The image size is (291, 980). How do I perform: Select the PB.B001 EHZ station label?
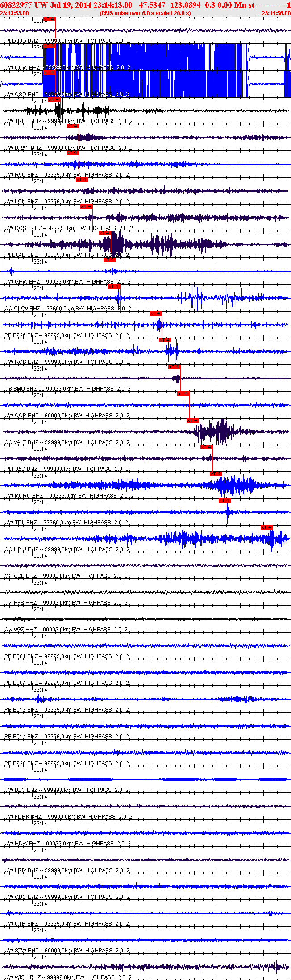21,656
